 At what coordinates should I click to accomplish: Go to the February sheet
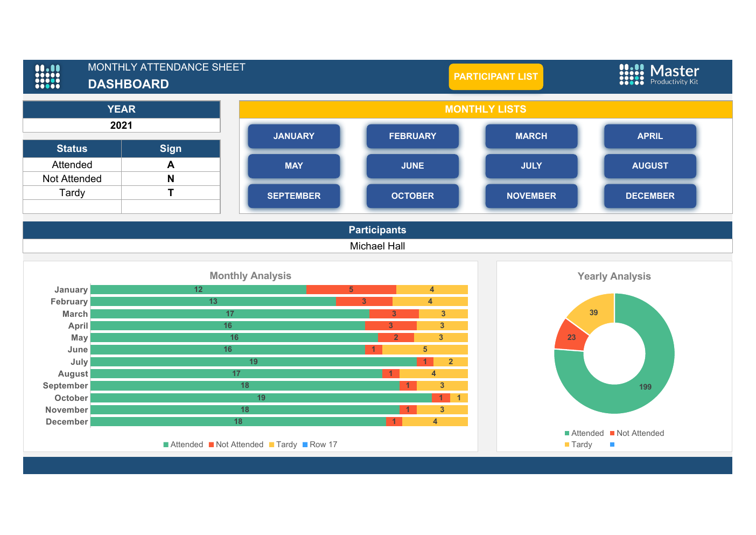click(412, 136)
